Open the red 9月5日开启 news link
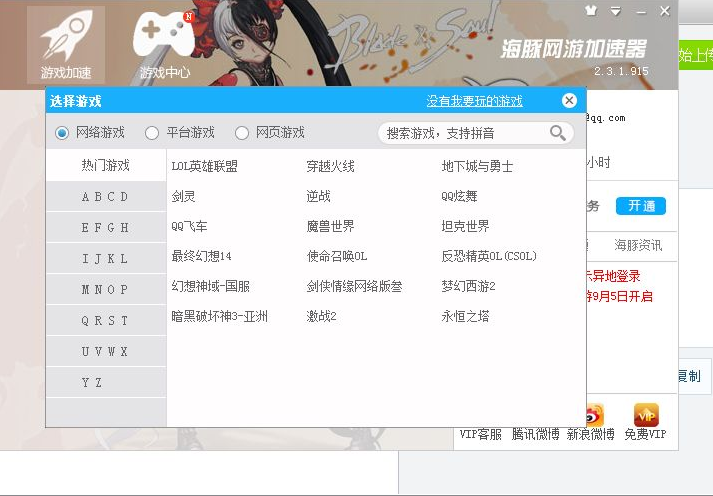Screen dimensions: 713x496 pos(620,297)
